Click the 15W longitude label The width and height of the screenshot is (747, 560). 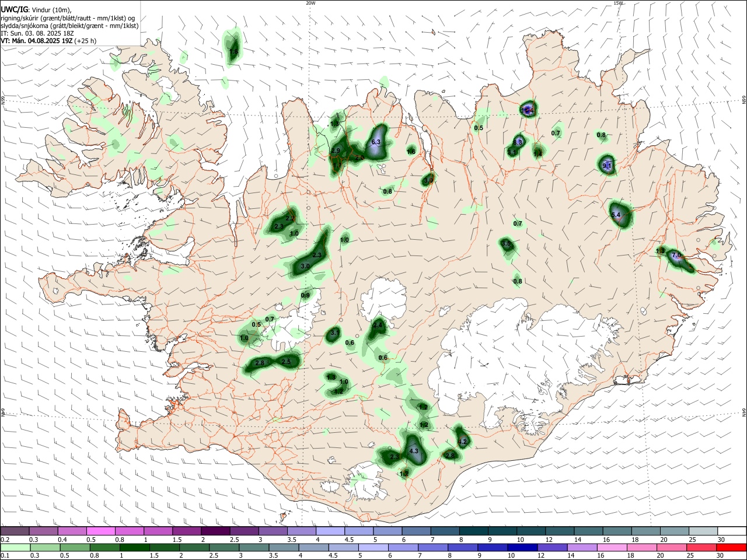click(618, 3)
